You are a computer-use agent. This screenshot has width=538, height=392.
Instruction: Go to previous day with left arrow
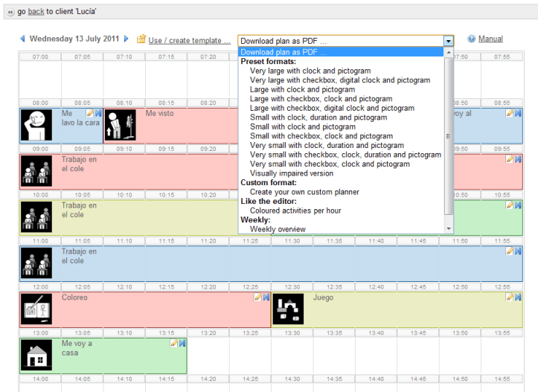pos(22,39)
